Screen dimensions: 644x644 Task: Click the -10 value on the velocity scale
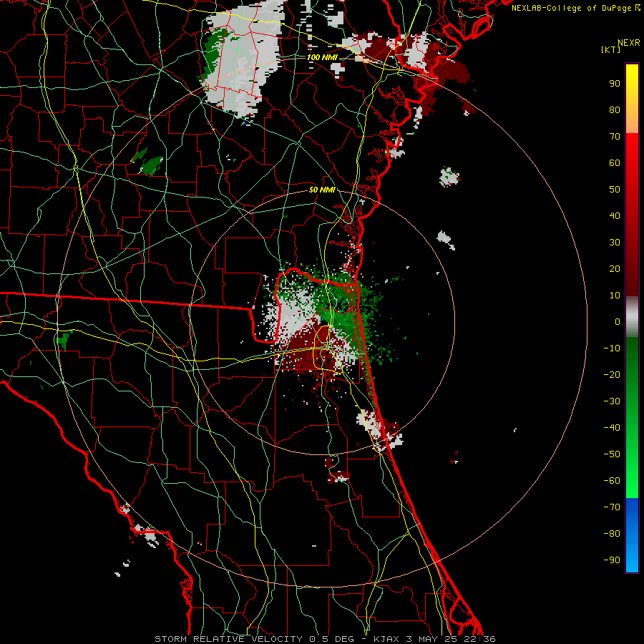coord(612,348)
